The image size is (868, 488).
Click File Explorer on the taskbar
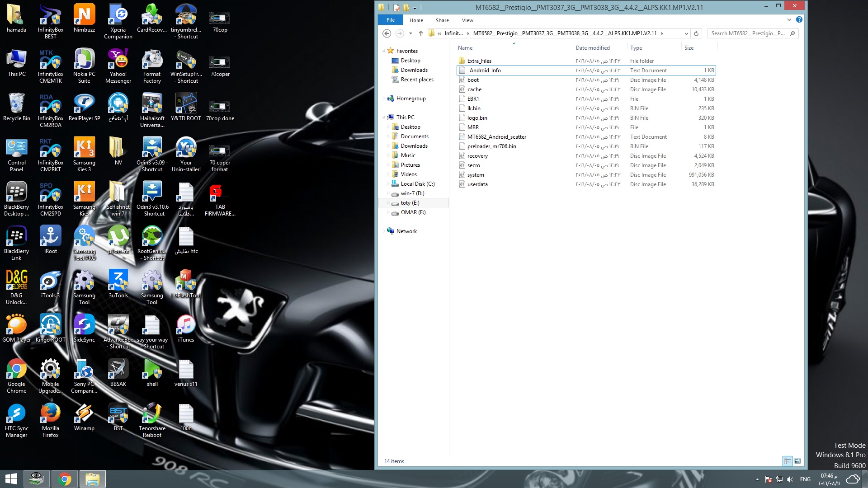coord(93,479)
